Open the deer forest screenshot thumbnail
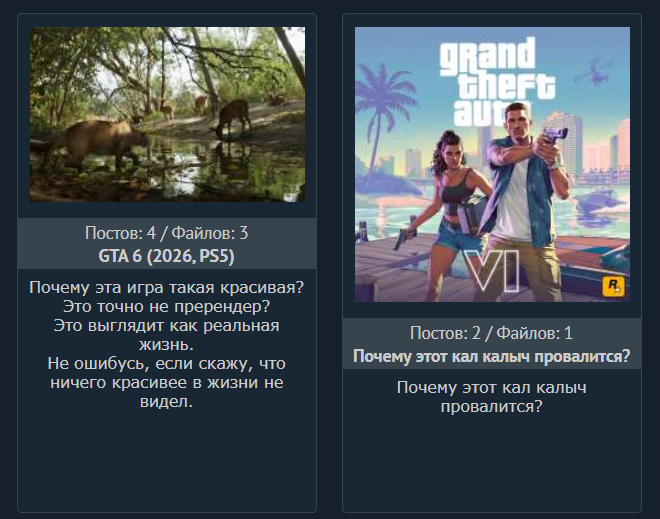Image resolution: width=660 pixels, height=519 pixels. (168, 114)
